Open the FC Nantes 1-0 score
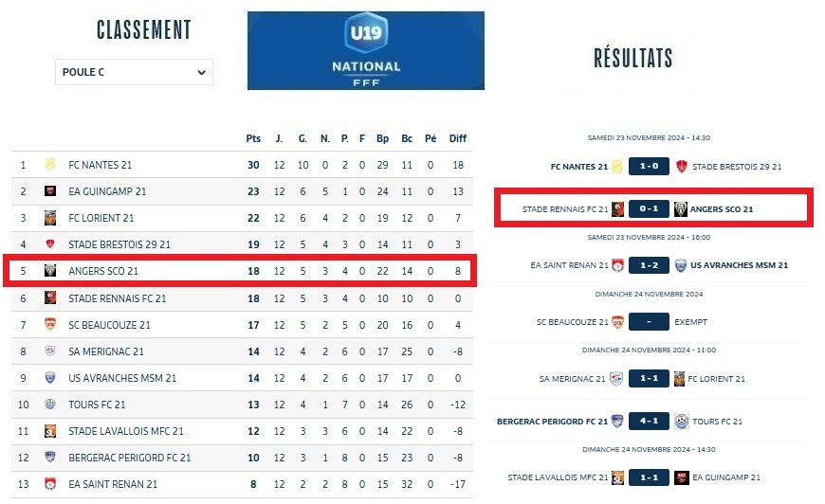This screenshot has height=504, width=825. tap(649, 167)
